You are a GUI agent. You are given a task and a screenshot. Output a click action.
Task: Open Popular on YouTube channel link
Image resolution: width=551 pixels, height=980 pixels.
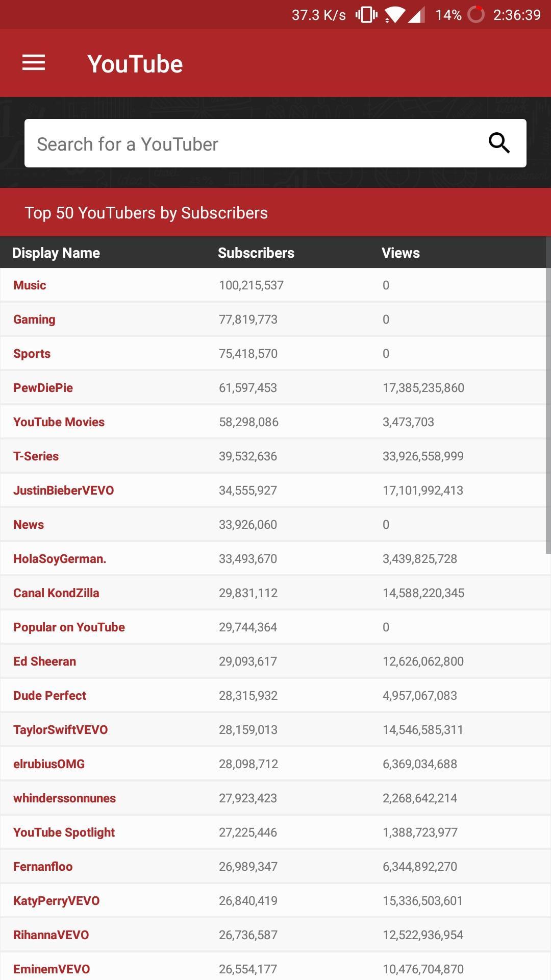(x=69, y=627)
